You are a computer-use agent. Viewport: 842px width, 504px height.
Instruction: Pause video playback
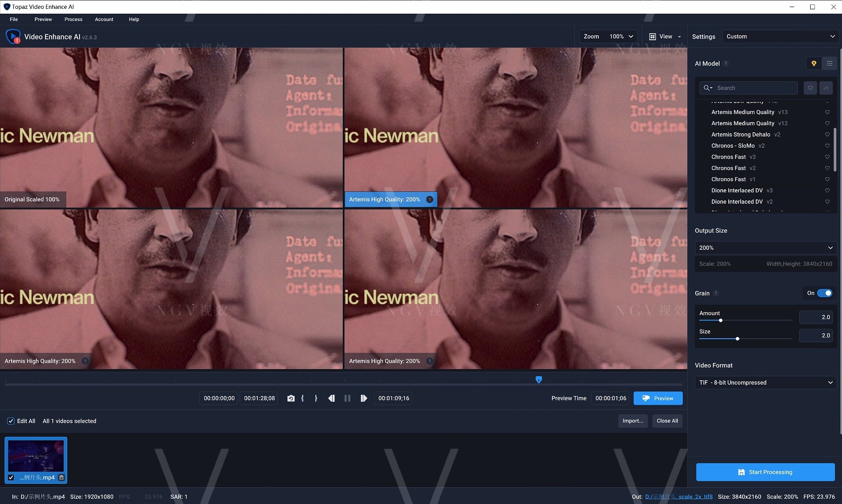[347, 398]
